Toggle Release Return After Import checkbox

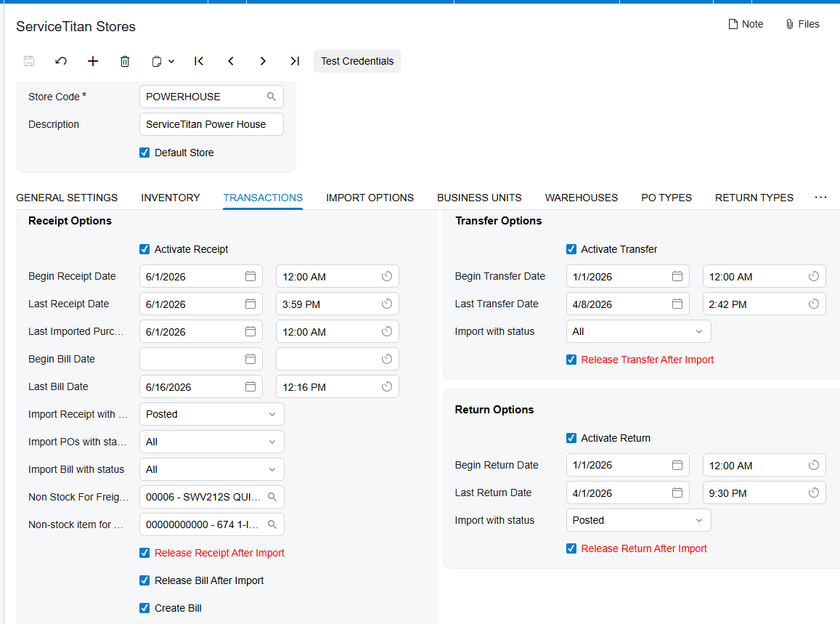[x=571, y=548]
